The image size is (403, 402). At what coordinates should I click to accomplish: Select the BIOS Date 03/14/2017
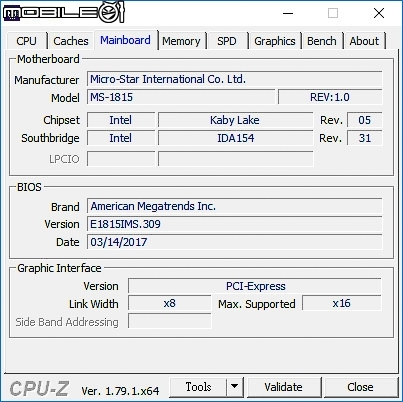click(235, 242)
